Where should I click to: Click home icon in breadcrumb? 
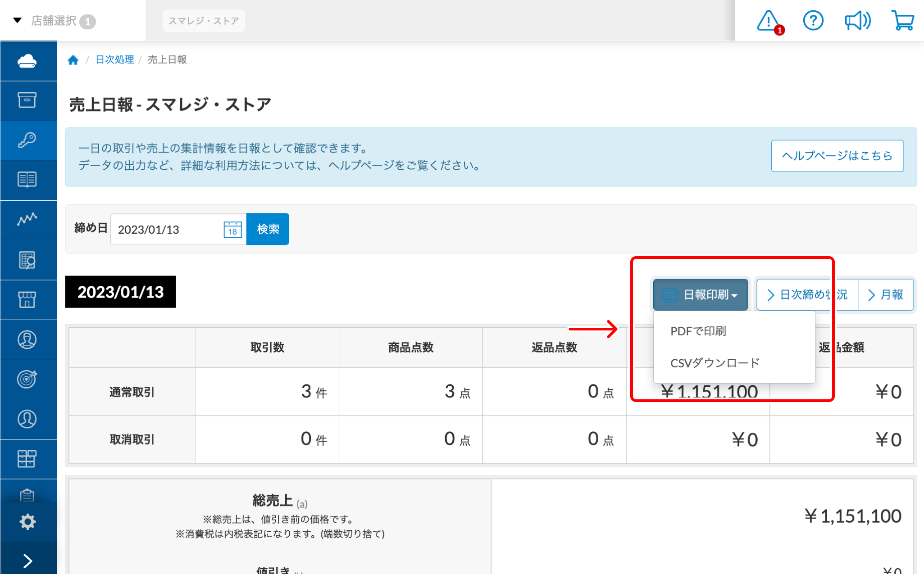(x=73, y=60)
